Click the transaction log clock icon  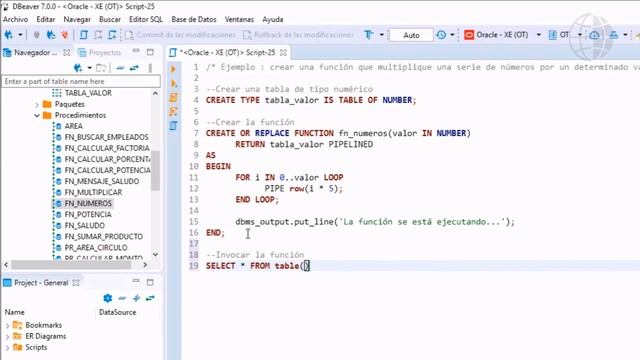[441, 35]
